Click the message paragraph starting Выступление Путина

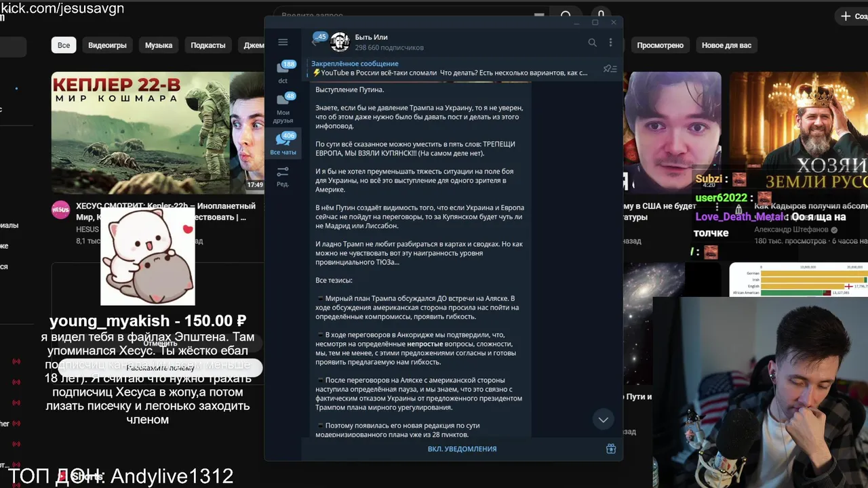tap(350, 89)
